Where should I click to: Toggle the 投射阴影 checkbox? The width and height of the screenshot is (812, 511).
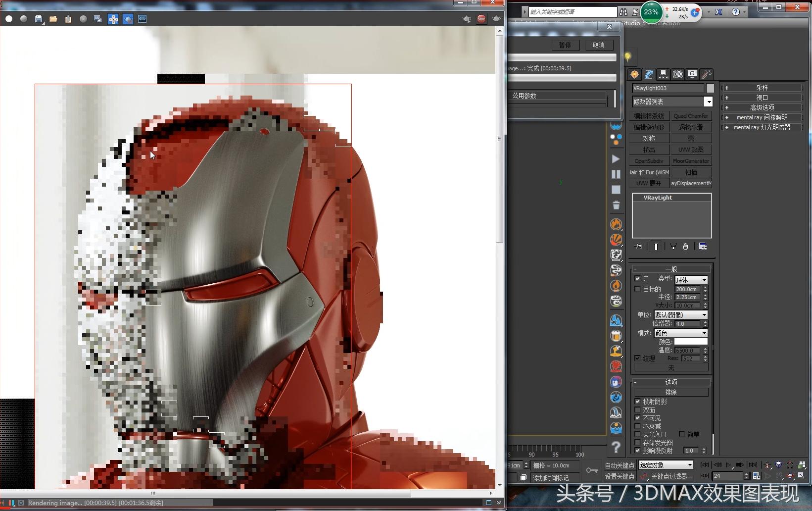click(x=637, y=402)
